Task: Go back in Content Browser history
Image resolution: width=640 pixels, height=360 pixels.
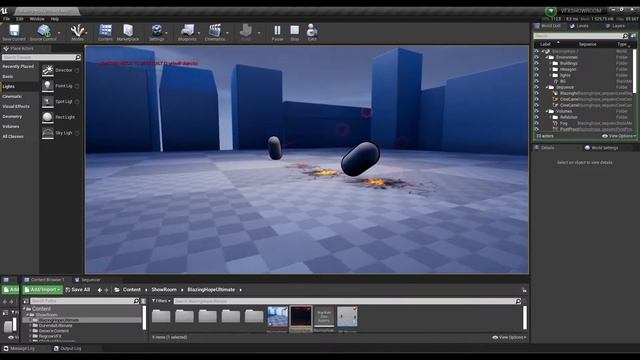Action: [x=100, y=290]
